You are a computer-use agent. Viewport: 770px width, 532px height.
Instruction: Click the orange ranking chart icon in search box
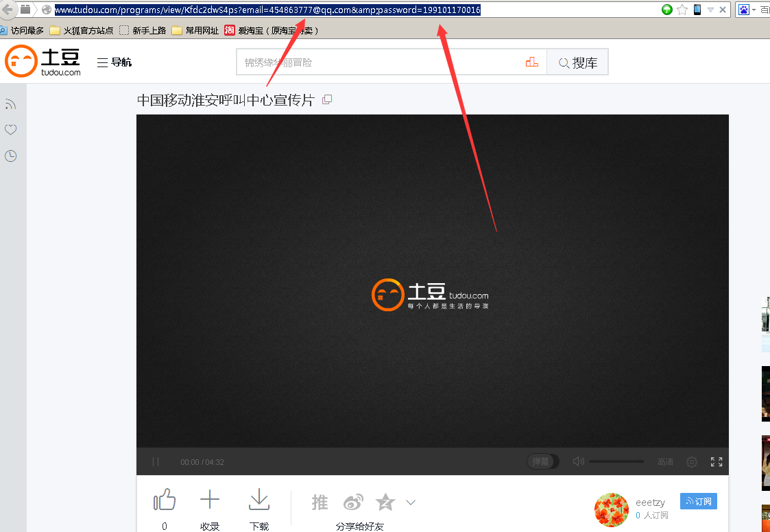pos(532,62)
